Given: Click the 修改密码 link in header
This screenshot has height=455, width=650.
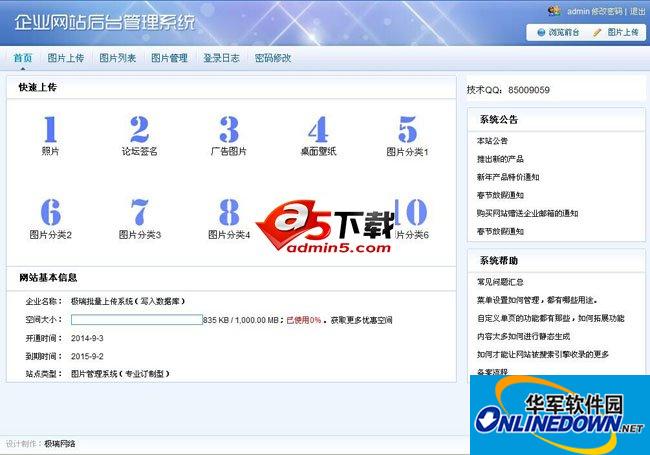Looking at the screenshot, I should tap(607, 11).
